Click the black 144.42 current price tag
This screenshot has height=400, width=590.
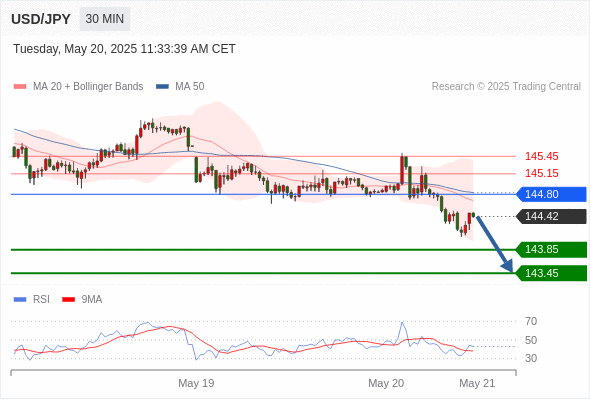[x=551, y=216]
